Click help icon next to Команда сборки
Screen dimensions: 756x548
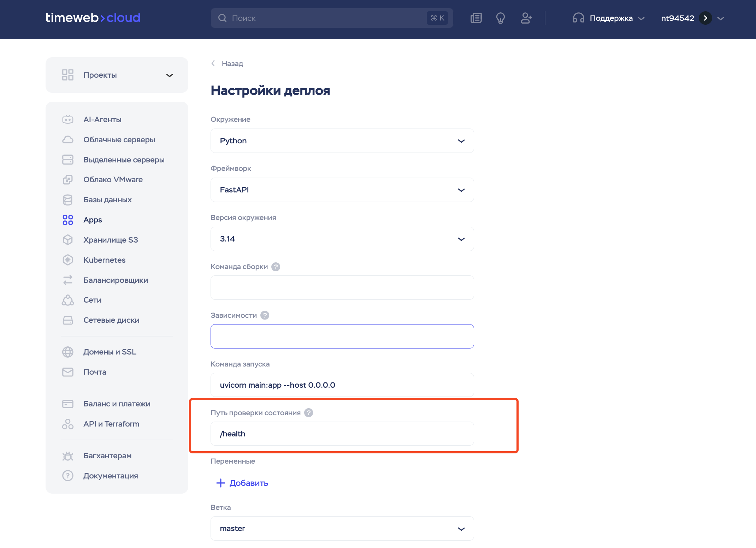click(276, 267)
